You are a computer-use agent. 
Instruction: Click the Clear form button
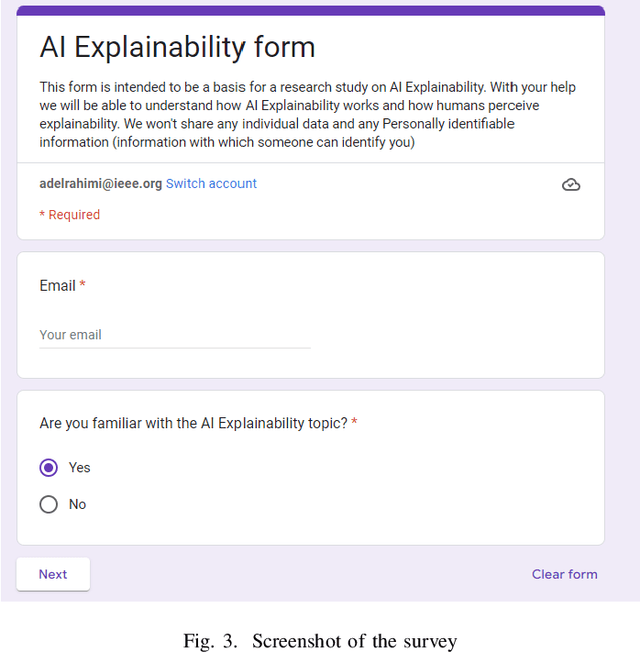pos(564,574)
